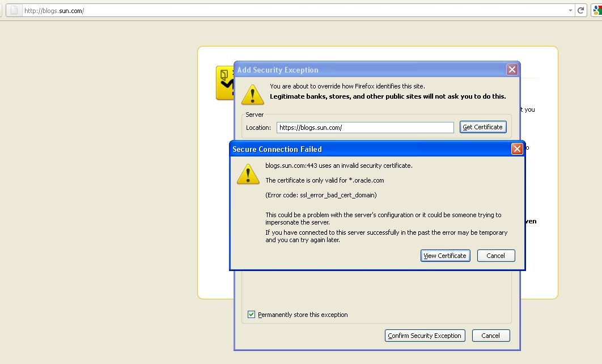
Task: Click the text 'The certificate is only valid for *.oracle.com'
Action: point(325,180)
